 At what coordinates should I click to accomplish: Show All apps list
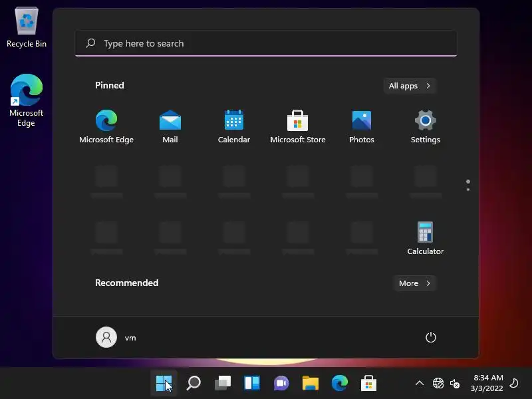point(410,86)
